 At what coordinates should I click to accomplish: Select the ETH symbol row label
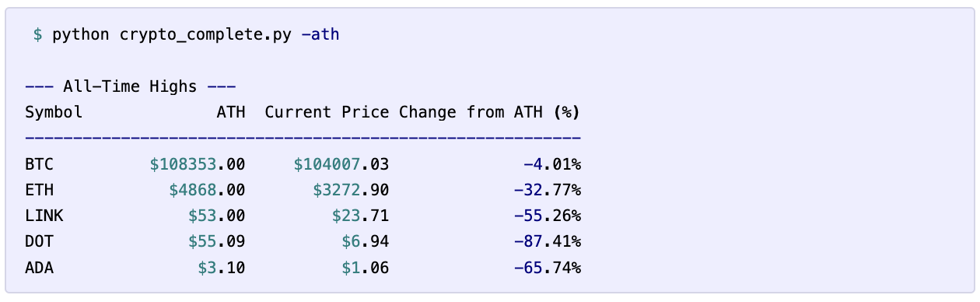(39, 190)
